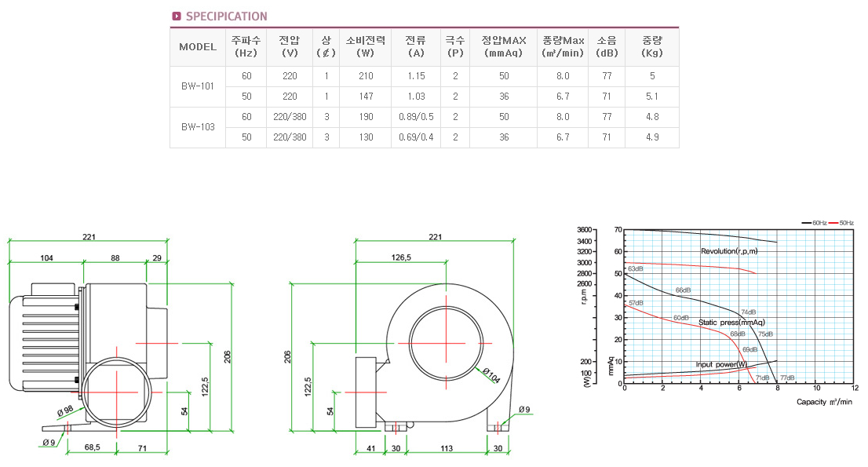Click the red 50Hz legend line
The width and height of the screenshot is (868, 467).
coord(834,223)
